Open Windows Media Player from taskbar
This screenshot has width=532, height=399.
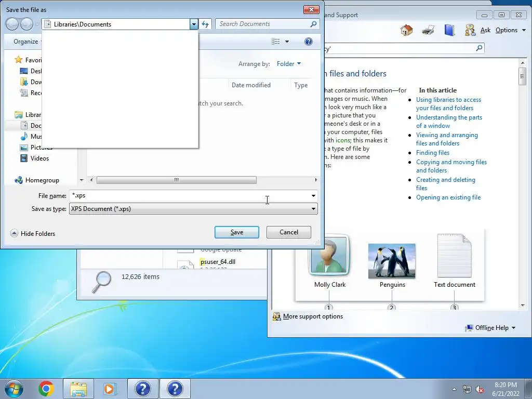pos(110,389)
